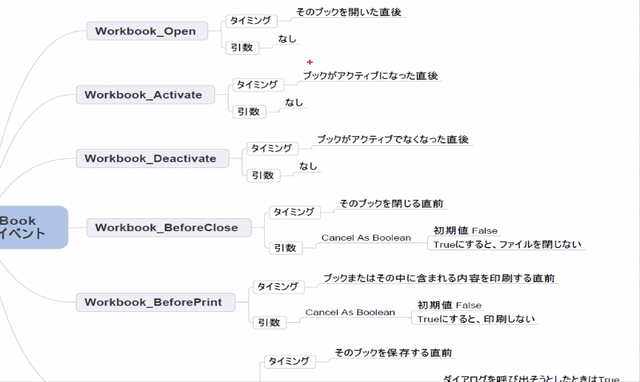Click ブックがアクティブになった直後 text
This screenshot has width=640, height=382.
(371, 76)
